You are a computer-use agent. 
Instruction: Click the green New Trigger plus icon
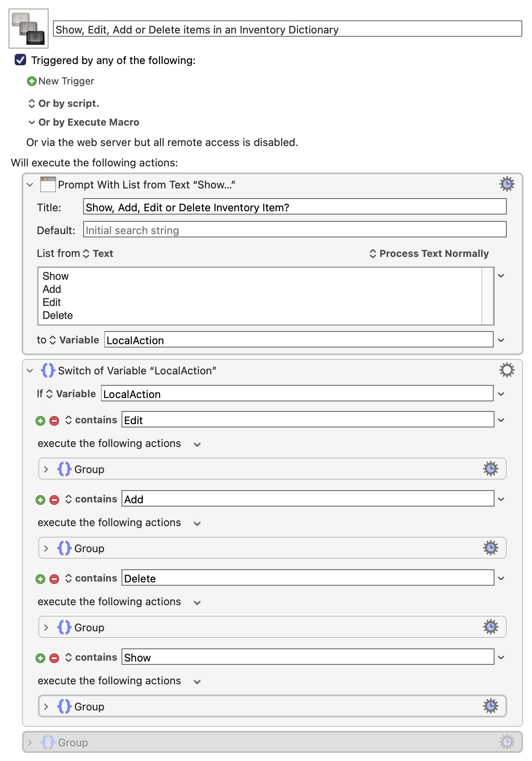pyautogui.click(x=31, y=81)
